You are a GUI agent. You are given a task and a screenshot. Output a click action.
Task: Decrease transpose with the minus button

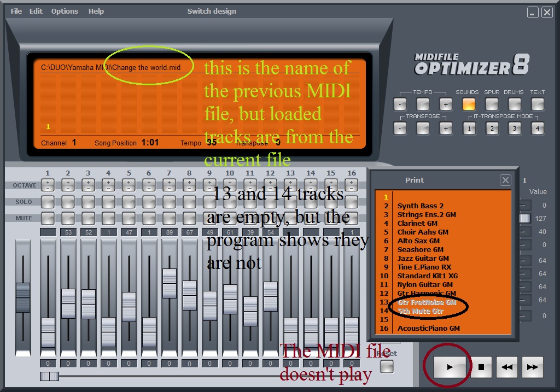tap(400, 128)
